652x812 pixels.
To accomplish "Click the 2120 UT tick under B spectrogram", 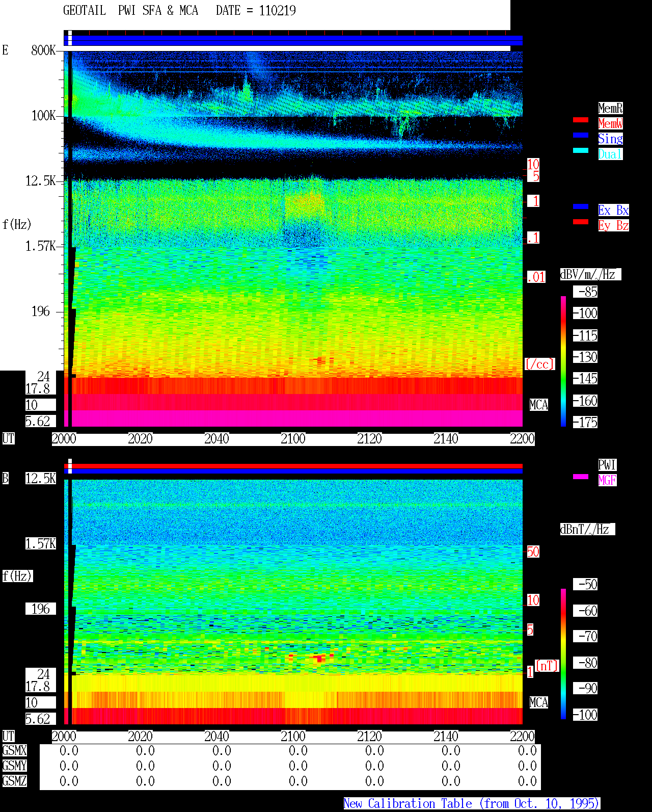I will pyautogui.click(x=370, y=736).
